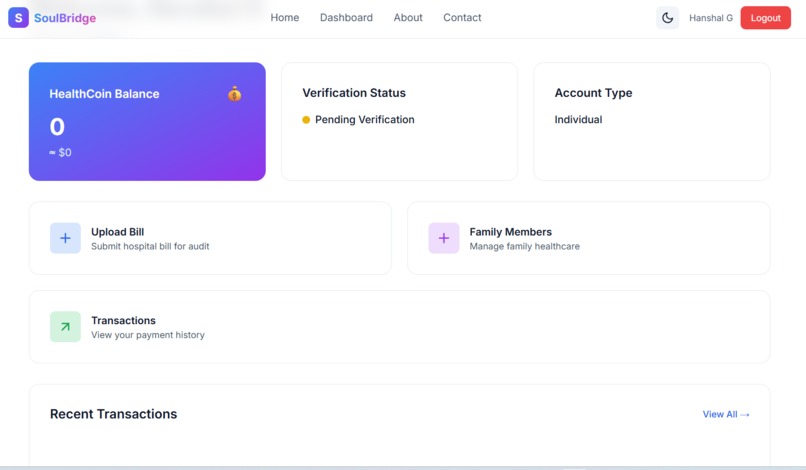Screen dimensions: 806x470
Task: Open the Family Members card title
Action: 510,232
